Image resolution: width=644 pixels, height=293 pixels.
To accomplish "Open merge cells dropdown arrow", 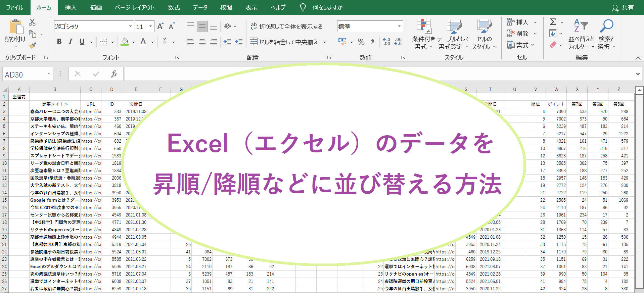I will click(x=325, y=42).
